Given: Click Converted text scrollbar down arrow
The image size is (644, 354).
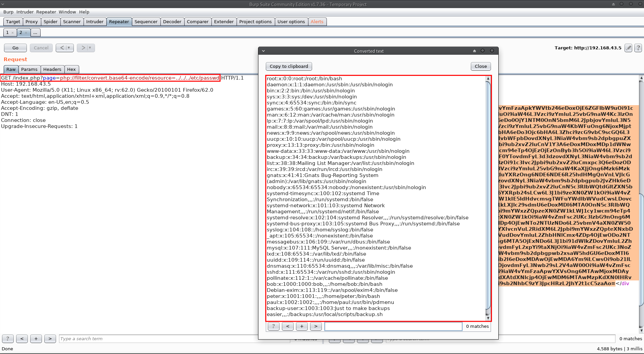Looking at the screenshot, I should [x=488, y=318].
